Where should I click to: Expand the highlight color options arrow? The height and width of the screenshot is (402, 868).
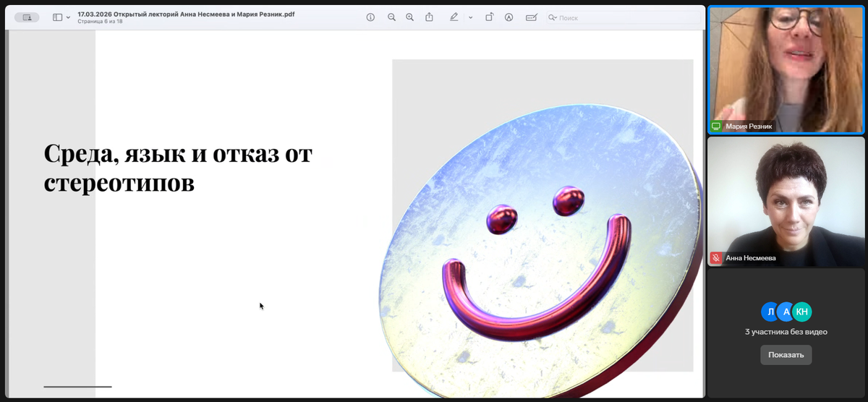tap(470, 17)
